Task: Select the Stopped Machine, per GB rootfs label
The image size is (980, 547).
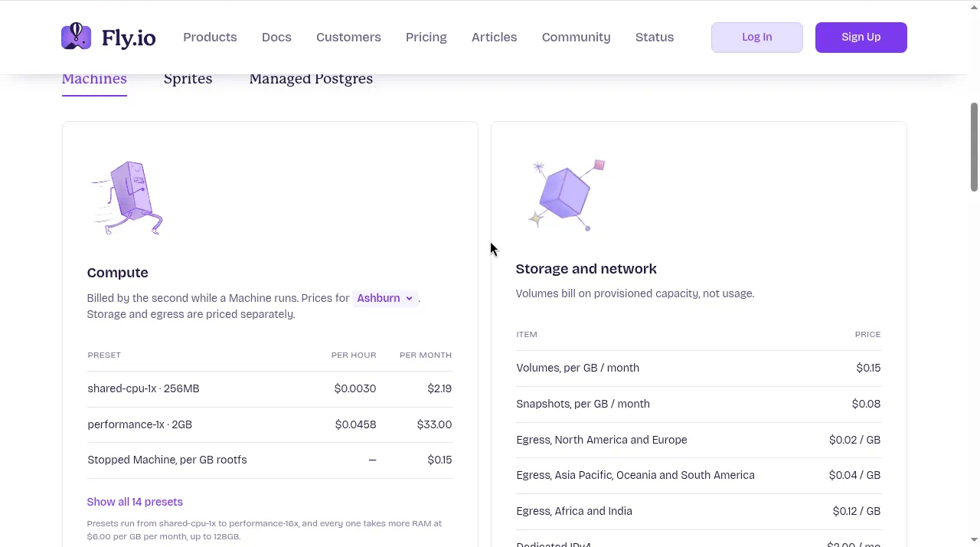Action: coord(167,460)
